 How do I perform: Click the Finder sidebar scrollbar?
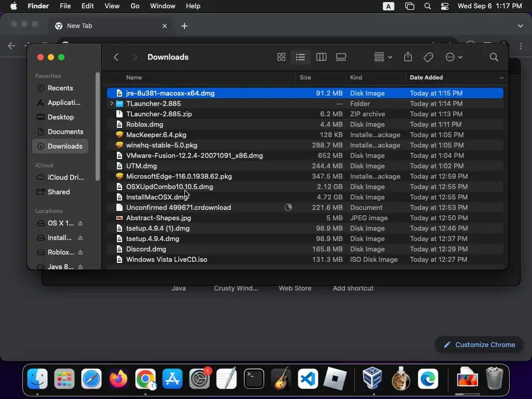tap(98, 127)
